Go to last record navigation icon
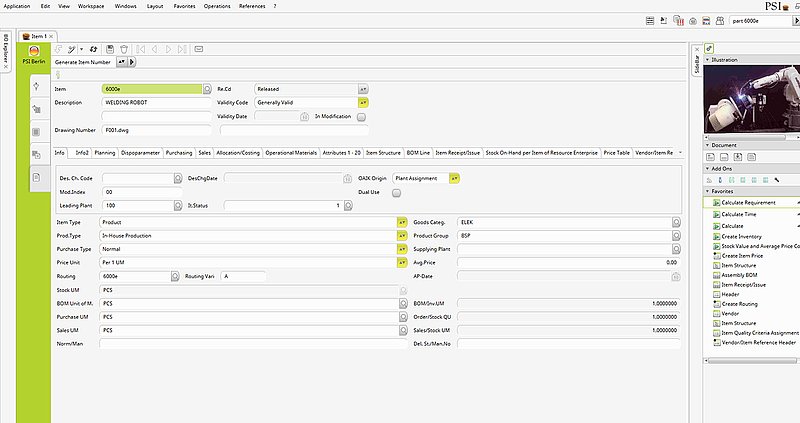The image size is (800, 423). pos(182,49)
